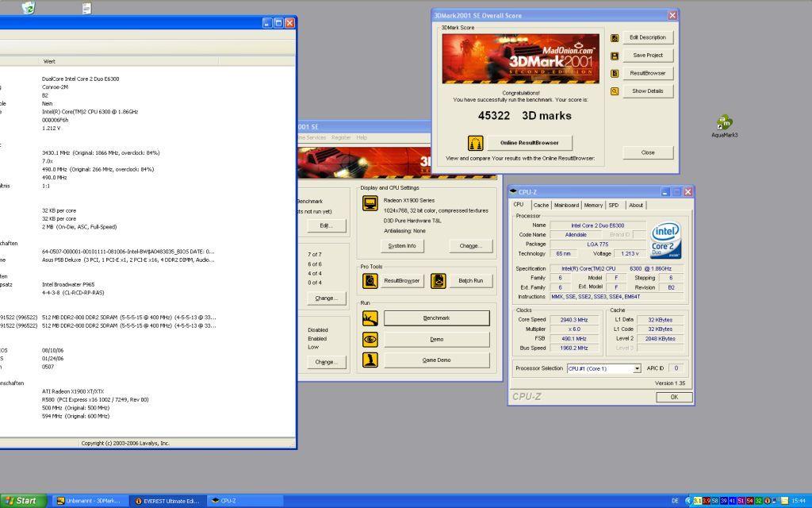812x508 pixels.
Task: Click the EVEREST tray icon before the network icon
Action: click(768, 501)
